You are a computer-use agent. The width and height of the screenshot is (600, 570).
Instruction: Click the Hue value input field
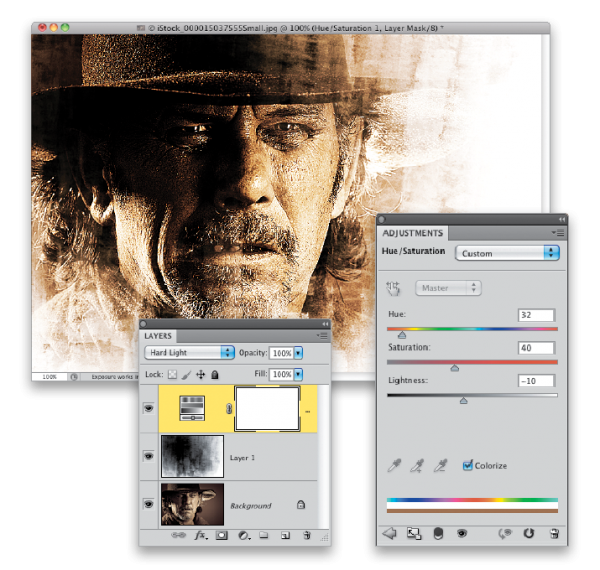tap(536, 315)
